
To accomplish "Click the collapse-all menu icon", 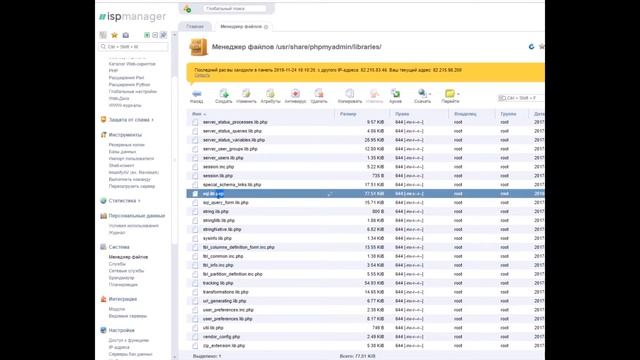I will click(x=155, y=35).
